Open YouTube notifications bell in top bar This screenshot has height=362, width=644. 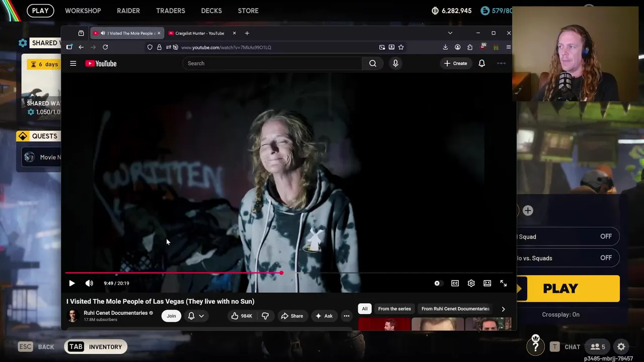481,63
